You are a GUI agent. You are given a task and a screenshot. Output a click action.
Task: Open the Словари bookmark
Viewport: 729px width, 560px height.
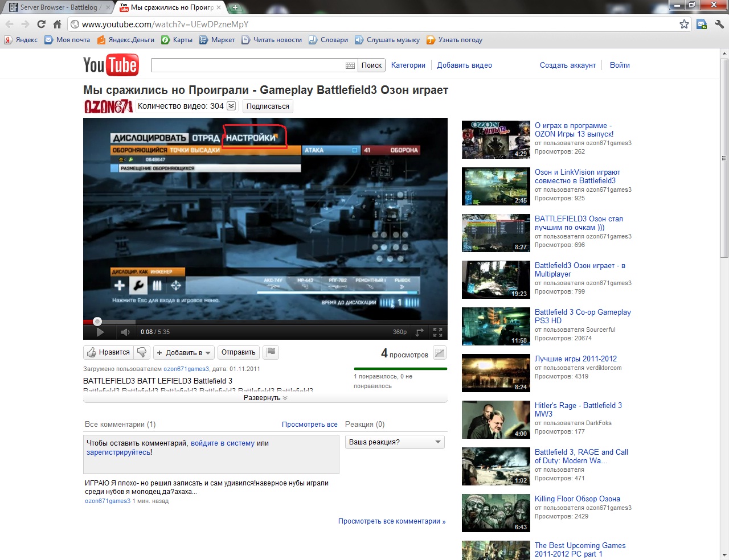click(329, 40)
